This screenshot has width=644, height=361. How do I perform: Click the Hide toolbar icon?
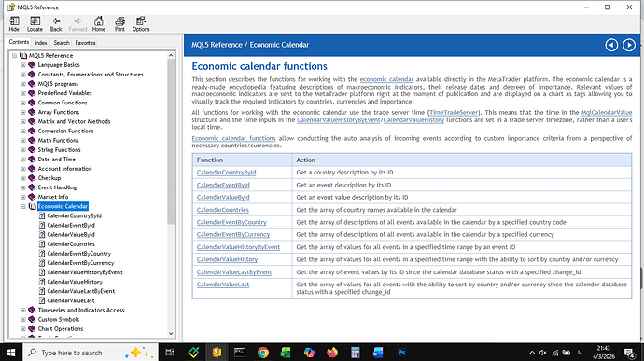click(x=14, y=24)
